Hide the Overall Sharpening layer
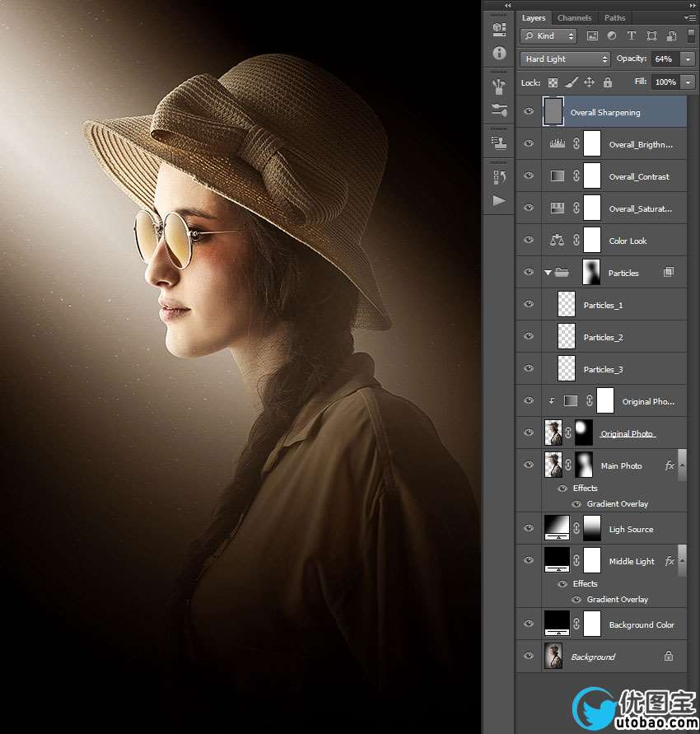 (x=529, y=112)
